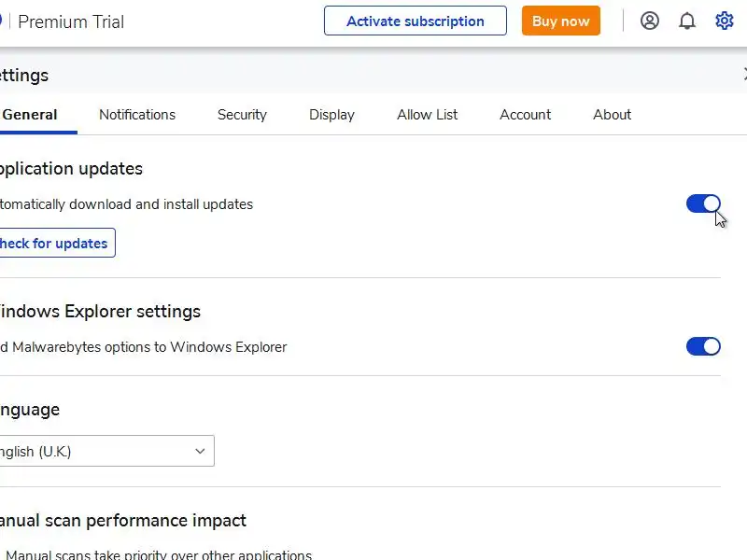Click the notifications bell icon

[687, 21]
